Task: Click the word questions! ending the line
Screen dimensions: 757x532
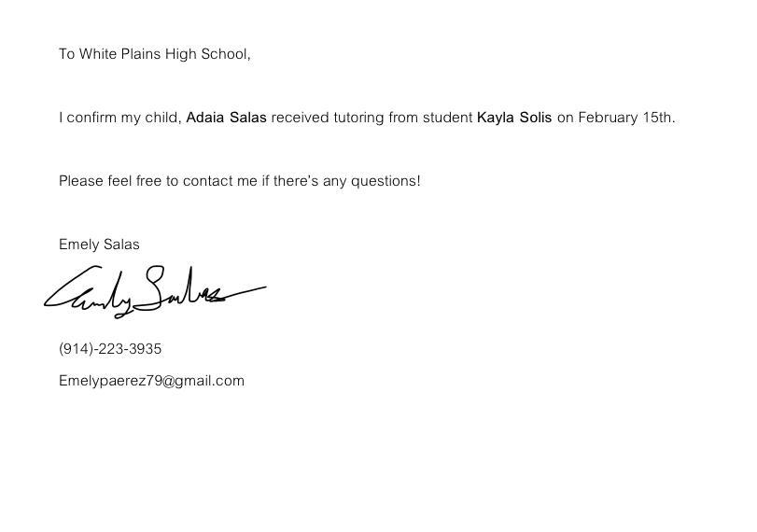Action: point(386,181)
